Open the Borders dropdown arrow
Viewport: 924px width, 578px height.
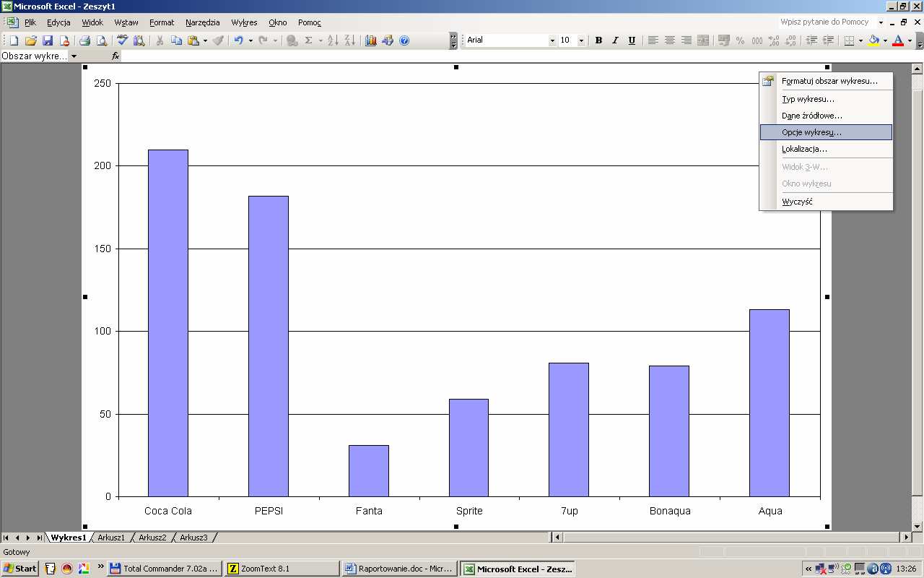861,40
